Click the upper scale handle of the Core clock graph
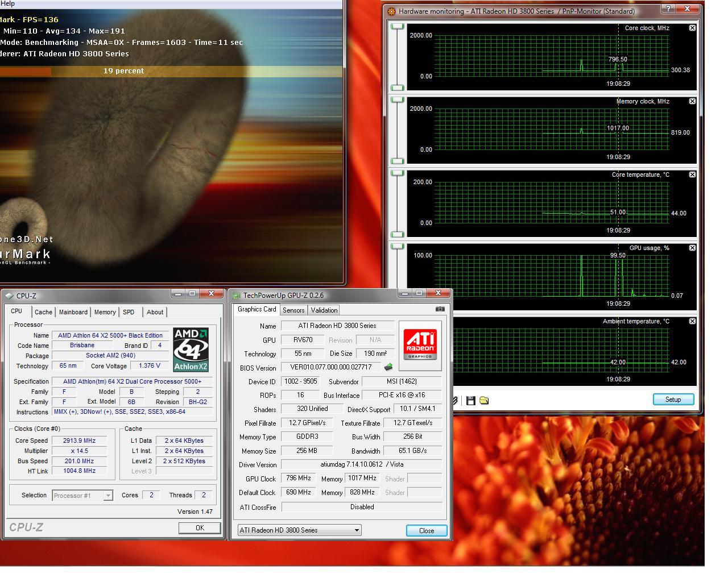The height and width of the screenshot is (582, 728). [x=398, y=27]
